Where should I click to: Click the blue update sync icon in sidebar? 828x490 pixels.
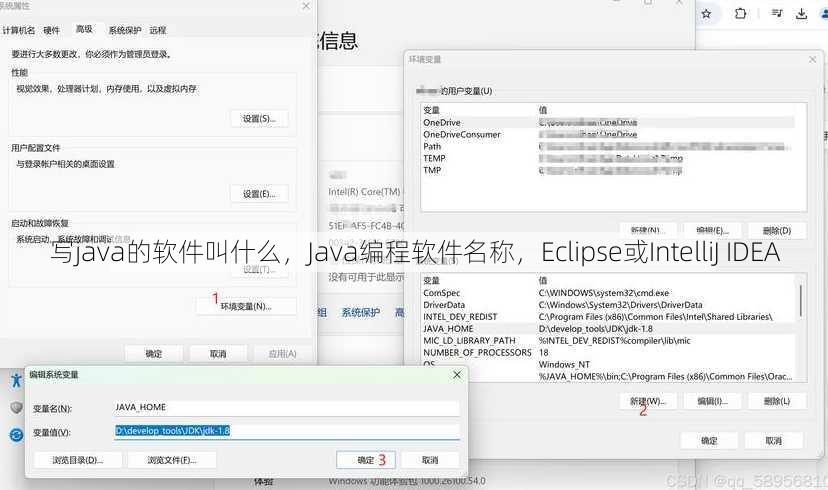click(16, 435)
